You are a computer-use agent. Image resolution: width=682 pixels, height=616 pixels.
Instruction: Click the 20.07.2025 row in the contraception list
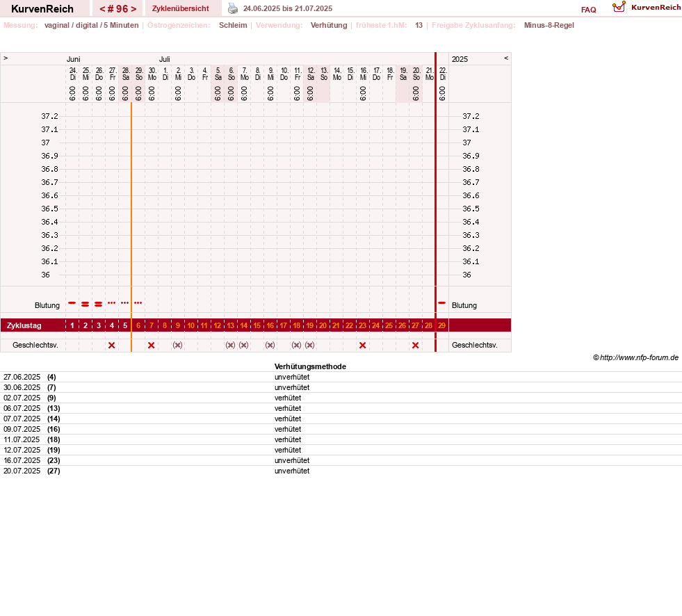point(341,471)
